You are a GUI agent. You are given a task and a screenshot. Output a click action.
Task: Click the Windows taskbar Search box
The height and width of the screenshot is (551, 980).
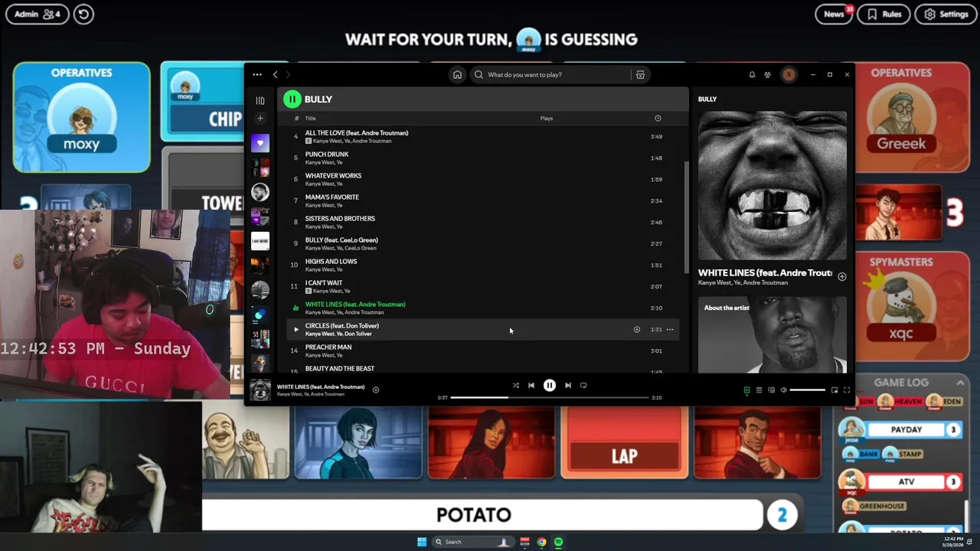[472, 542]
